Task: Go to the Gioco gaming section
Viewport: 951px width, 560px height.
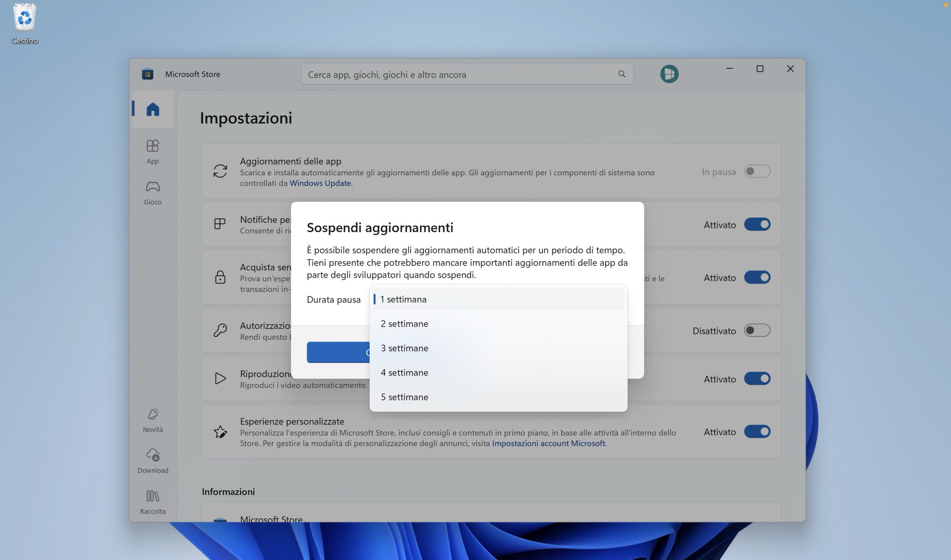Action: click(x=152, y=192)
